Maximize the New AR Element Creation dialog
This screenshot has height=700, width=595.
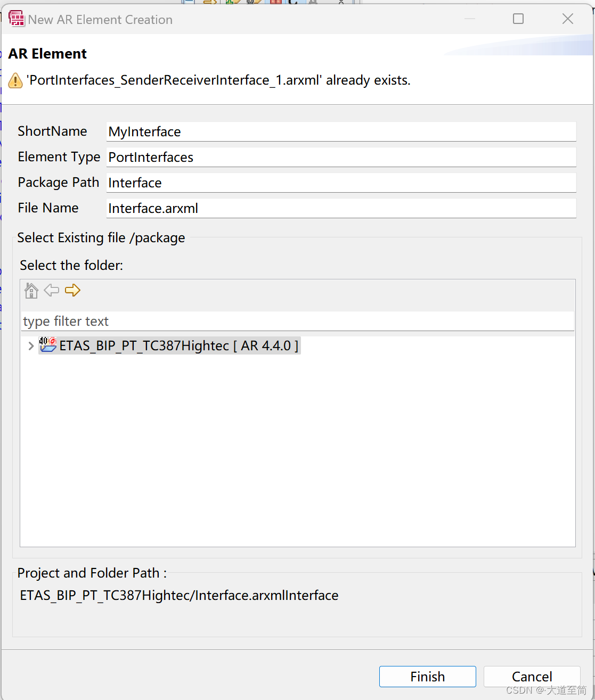pyautogui.click(x=518, y=18)
